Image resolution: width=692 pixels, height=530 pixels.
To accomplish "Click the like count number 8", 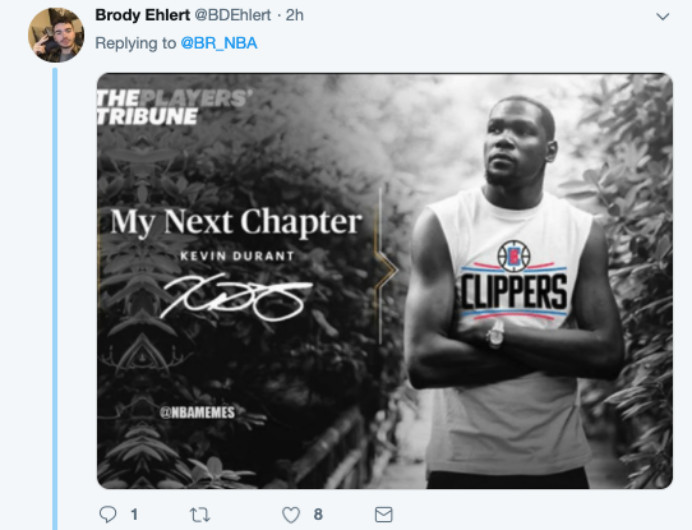I will coord(318,514).
